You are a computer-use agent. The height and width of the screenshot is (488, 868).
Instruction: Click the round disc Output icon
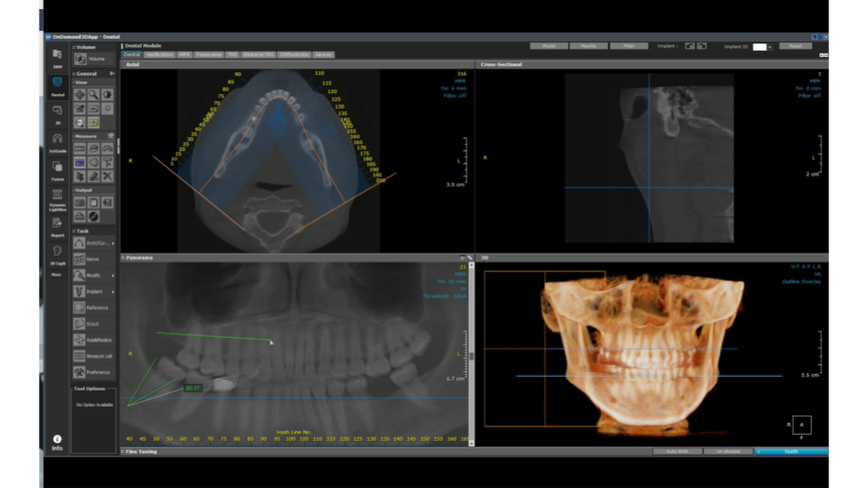coord(93,216)
